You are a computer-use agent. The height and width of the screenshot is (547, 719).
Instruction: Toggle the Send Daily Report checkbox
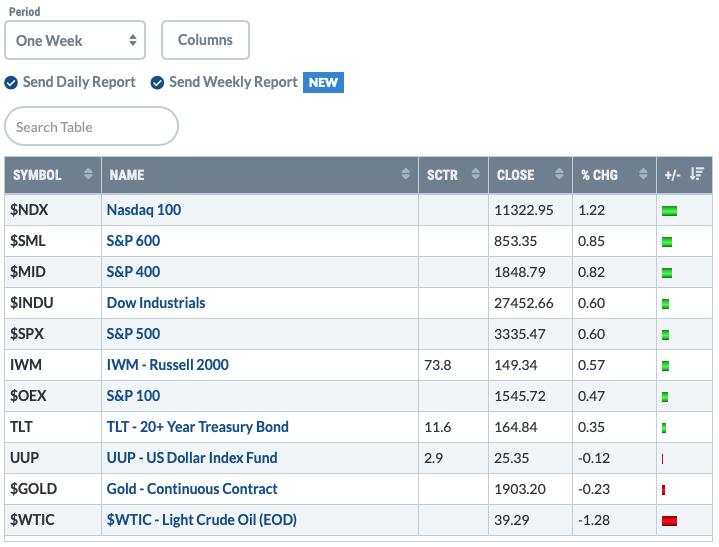(11, 83)
